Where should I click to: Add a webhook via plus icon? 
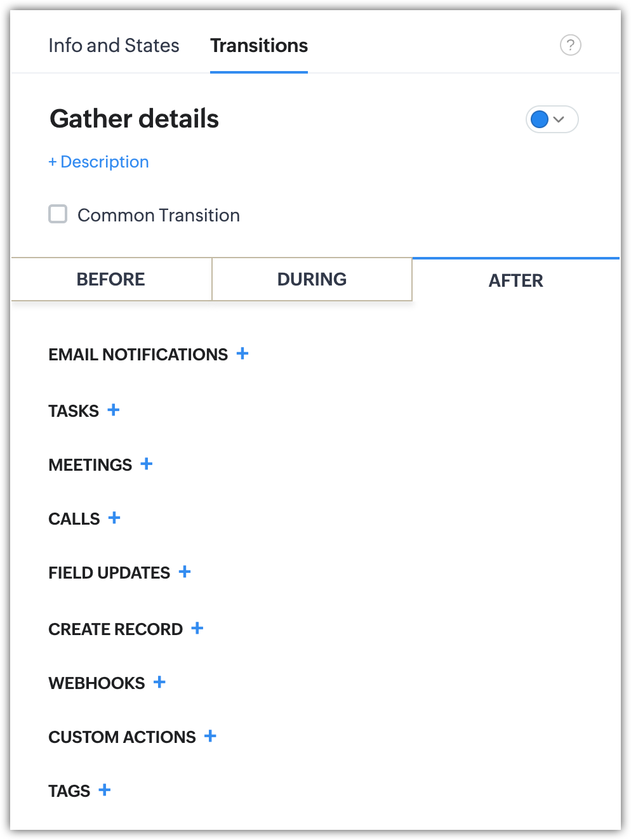159,682
